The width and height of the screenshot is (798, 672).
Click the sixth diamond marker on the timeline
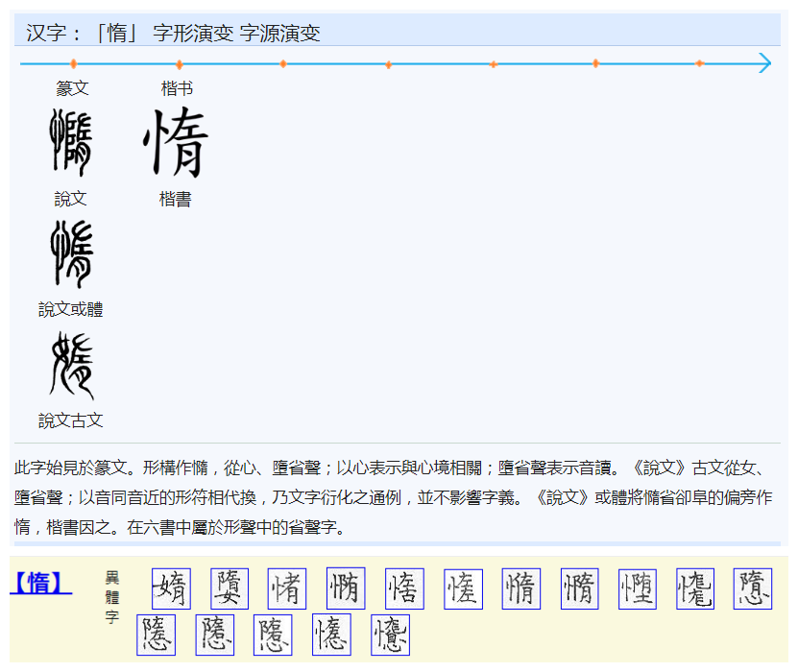point(595,63)
